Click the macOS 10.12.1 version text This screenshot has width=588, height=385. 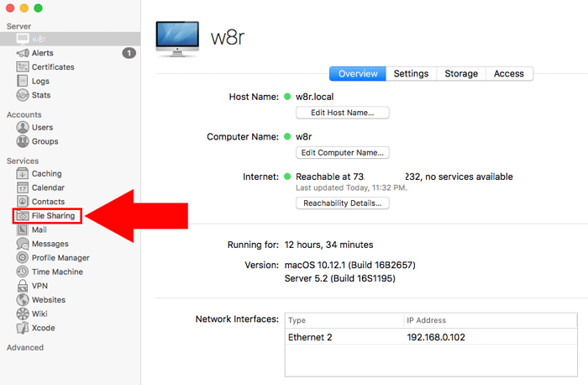350,265
